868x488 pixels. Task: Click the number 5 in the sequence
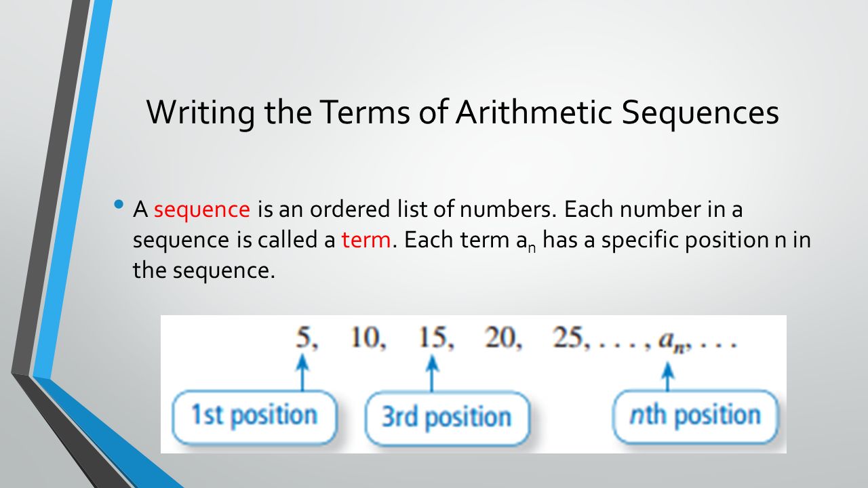click(303, 338)
